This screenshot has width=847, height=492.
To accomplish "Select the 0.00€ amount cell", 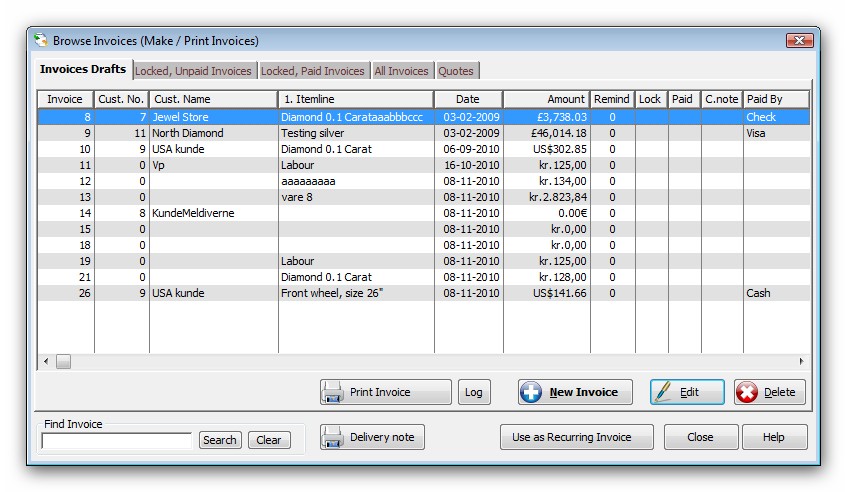I will pos(546,213).
